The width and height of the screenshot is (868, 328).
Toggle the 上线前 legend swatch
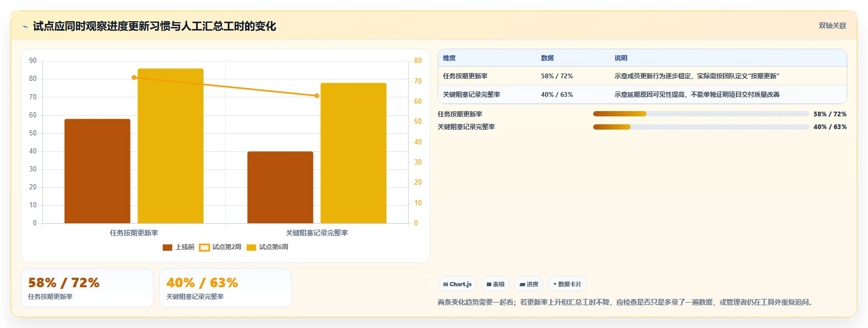[168, 247]
